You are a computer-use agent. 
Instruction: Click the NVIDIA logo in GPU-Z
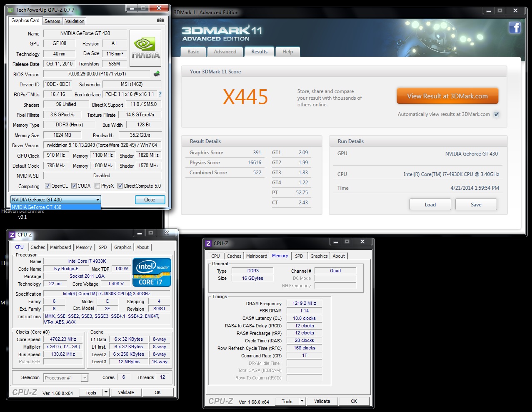(145, 48)
